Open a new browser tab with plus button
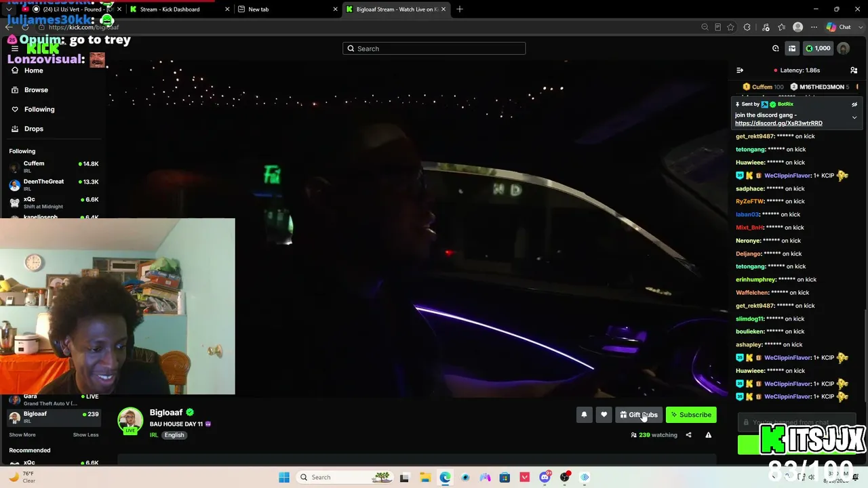Viewport: 868px width, 488px height. tap(460, 9)
